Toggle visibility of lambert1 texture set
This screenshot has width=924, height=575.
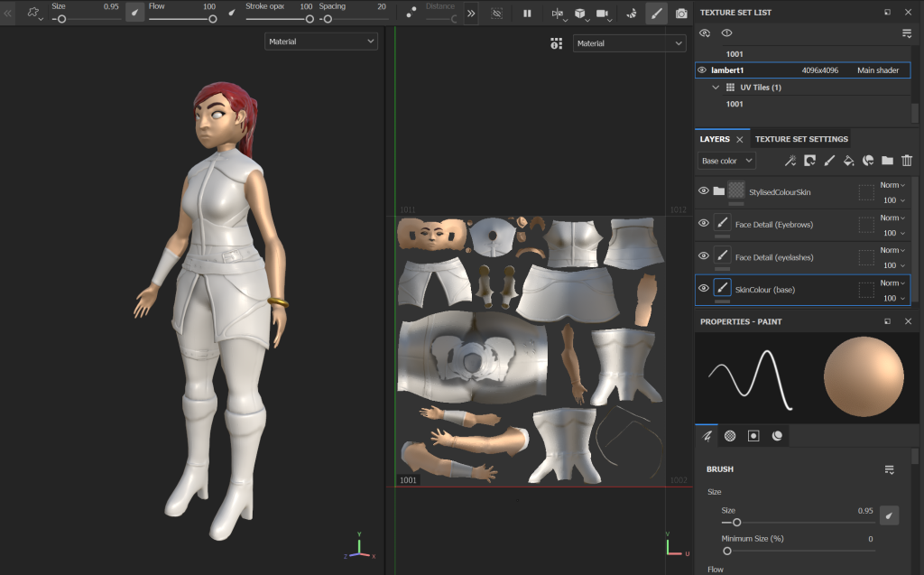point(702,70)
